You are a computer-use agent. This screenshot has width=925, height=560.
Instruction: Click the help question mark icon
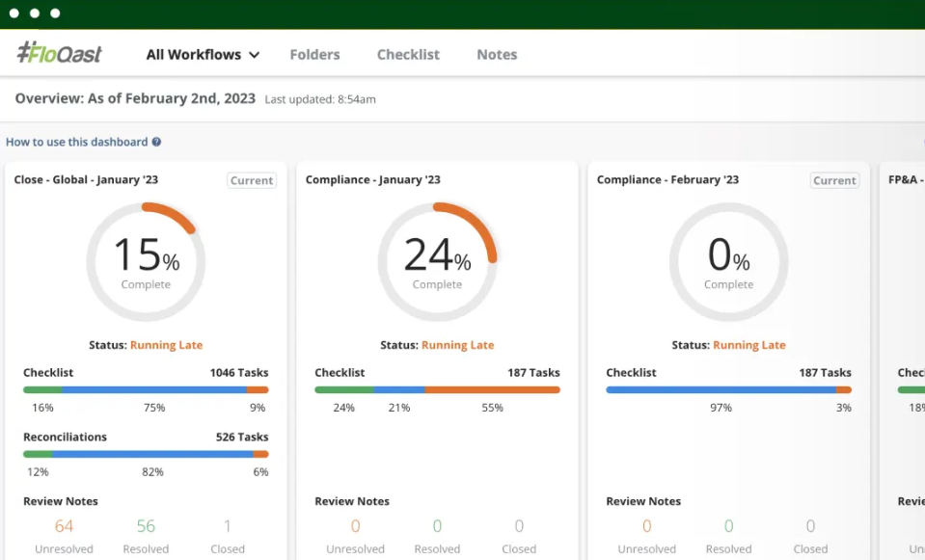(x=156, y=142)
